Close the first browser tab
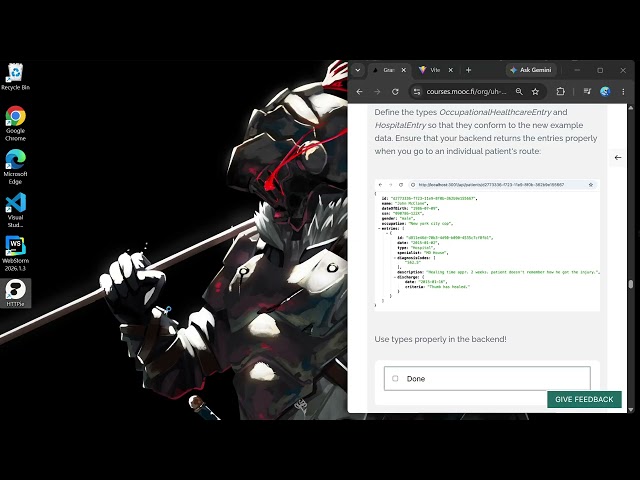The width and height of the screenshot is (640, 480). coord(404,70)
